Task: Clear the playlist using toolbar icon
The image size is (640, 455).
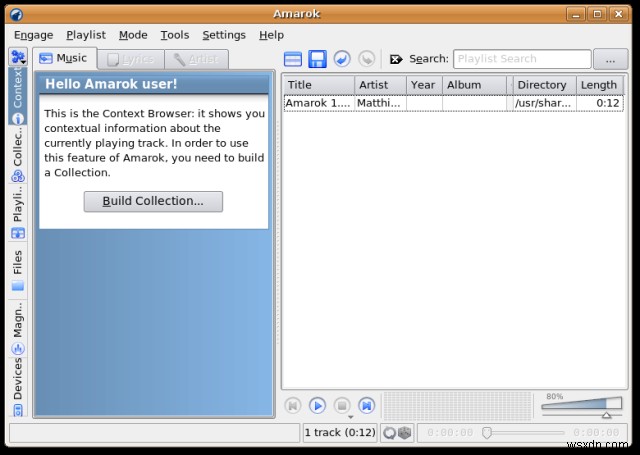Action: [x=293, y=59]
